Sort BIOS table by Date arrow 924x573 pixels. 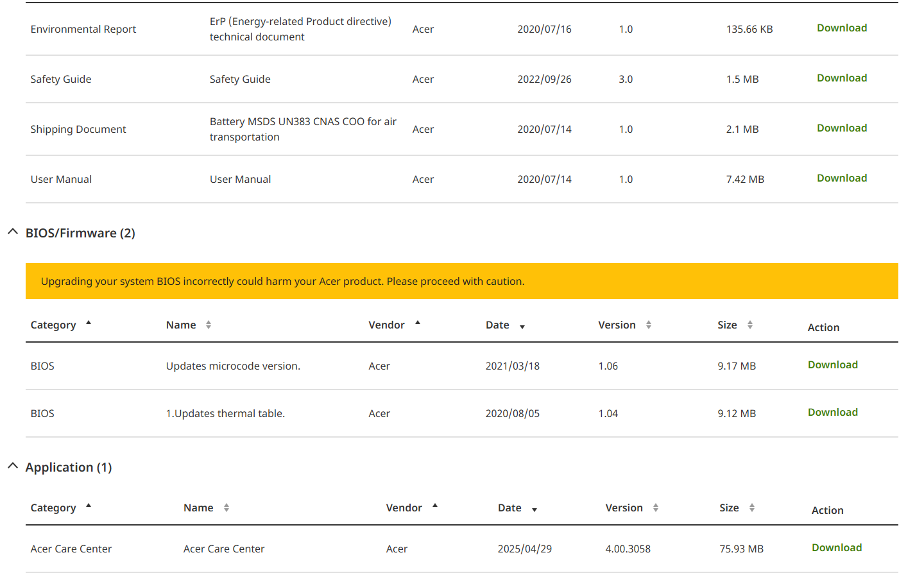coord(522,327)
